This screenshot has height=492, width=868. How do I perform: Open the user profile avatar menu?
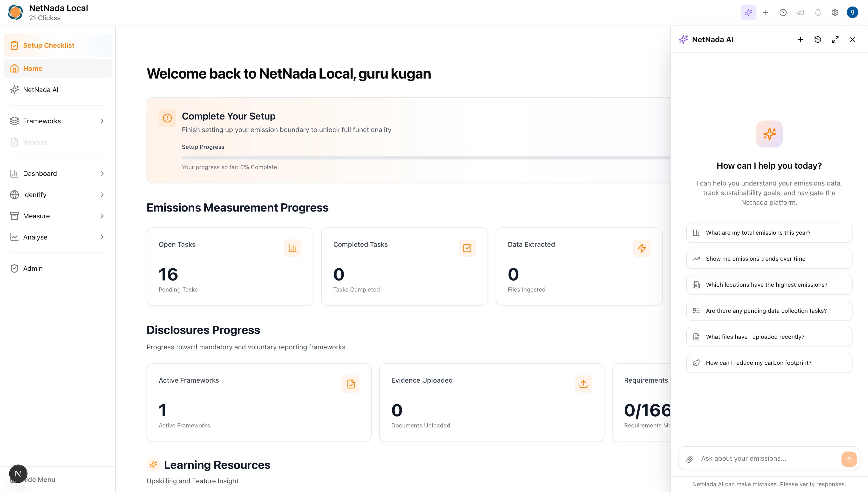(x=853, y=13)
